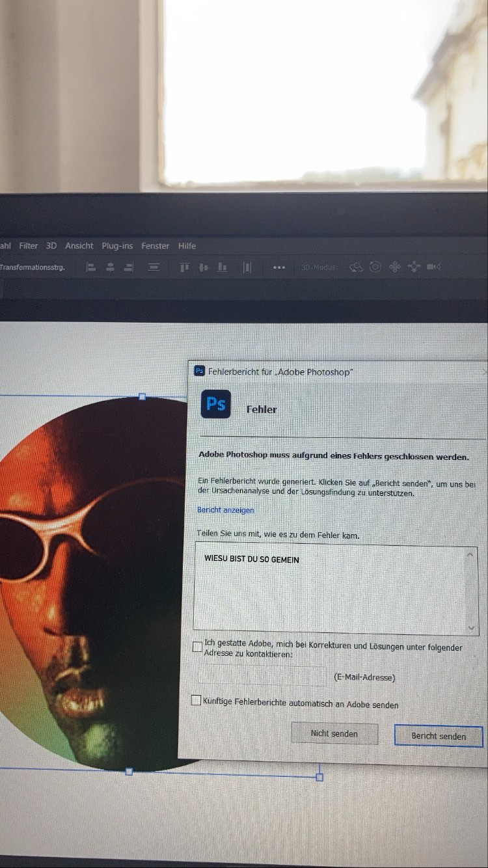Open the Ansicht menu
This screenshot has width=488, height=868.
point(79,246)
